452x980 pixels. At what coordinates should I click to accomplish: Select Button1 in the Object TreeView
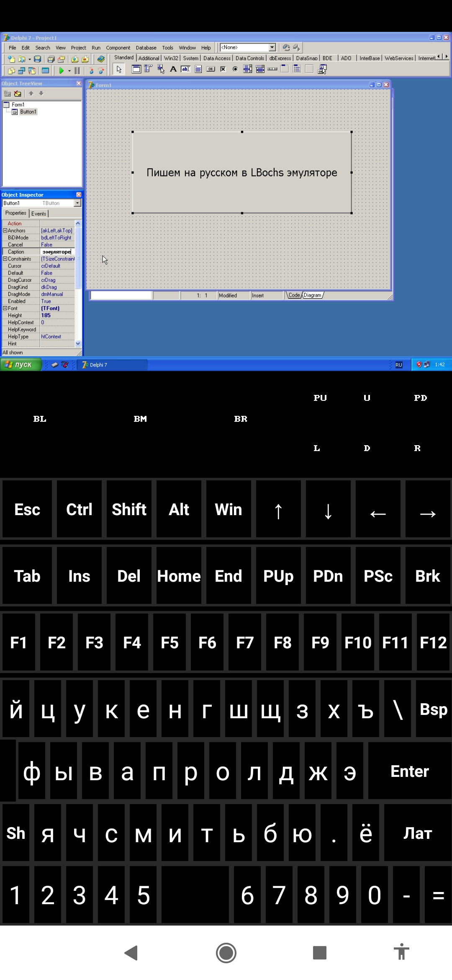(28, 112)
